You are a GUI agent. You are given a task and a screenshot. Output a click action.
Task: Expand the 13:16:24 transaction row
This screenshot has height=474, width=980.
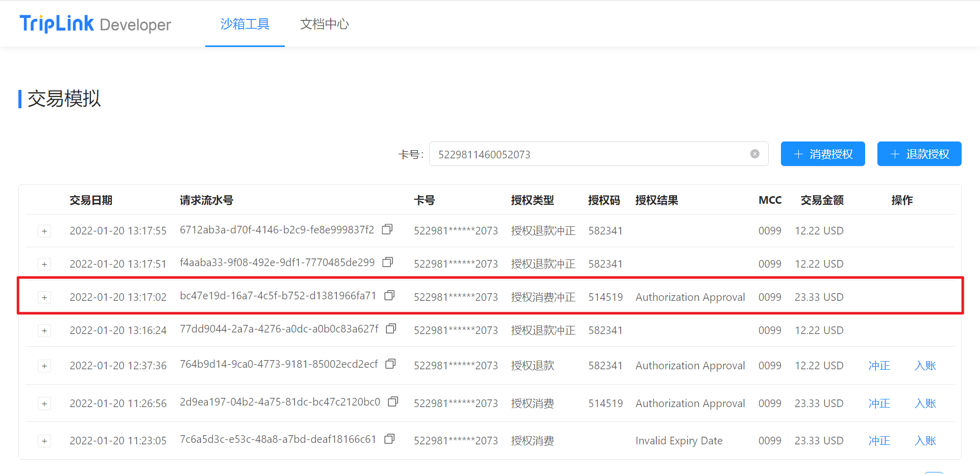(x=44, y=331)
